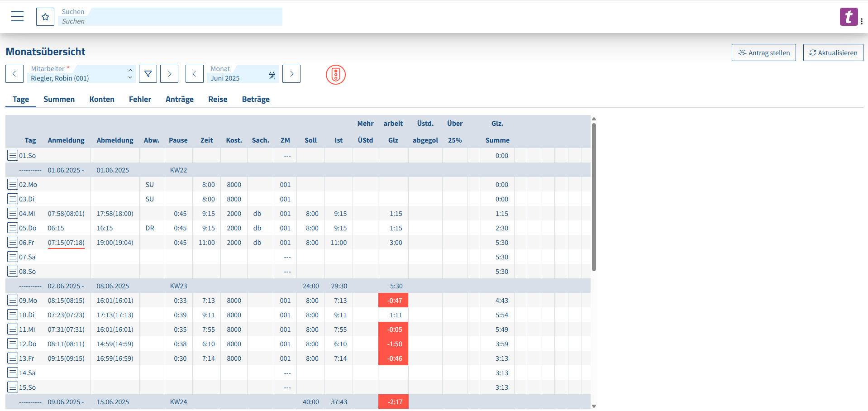Viewport: 868px width, 411px height.
Task: Expand the Mitarbeiter dropdown Riegler, Robin
Action: [x=81, y=74]
